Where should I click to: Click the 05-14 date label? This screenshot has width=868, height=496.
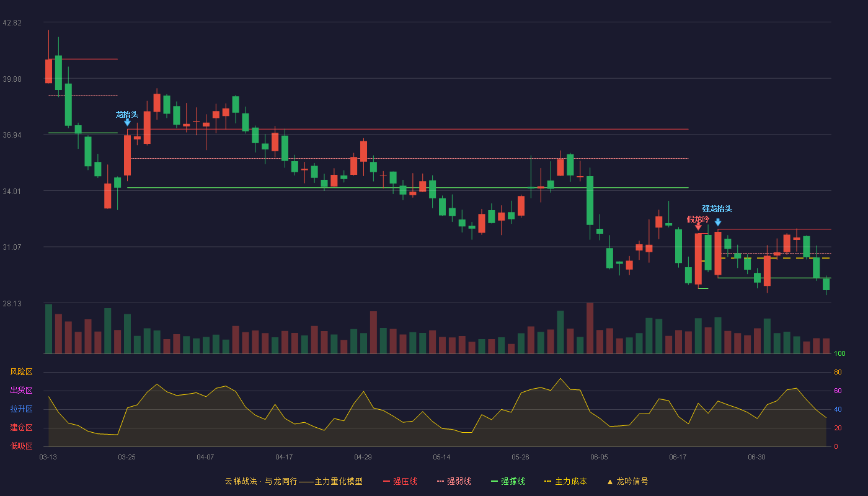tap(442, 457)
